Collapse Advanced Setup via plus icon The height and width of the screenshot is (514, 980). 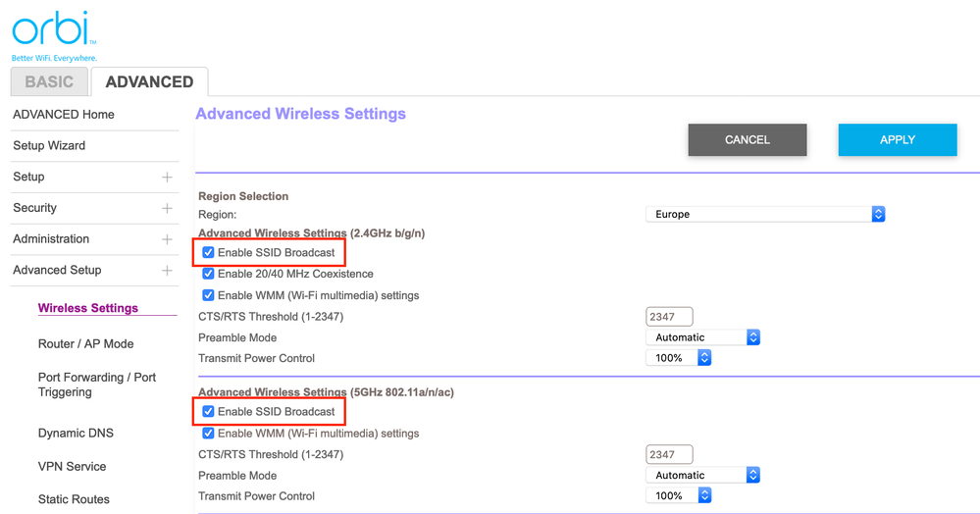tap(167, 271)
